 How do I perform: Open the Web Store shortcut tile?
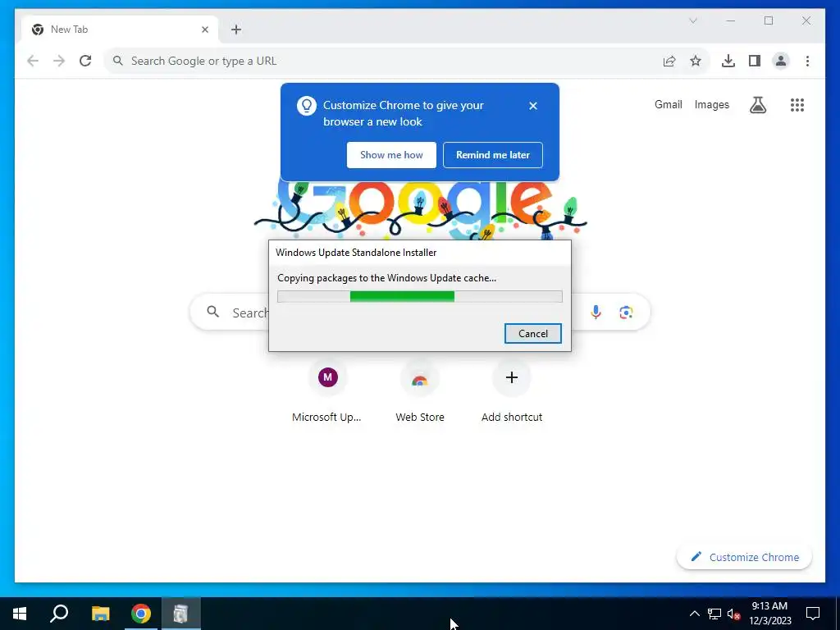click(419, 392)
